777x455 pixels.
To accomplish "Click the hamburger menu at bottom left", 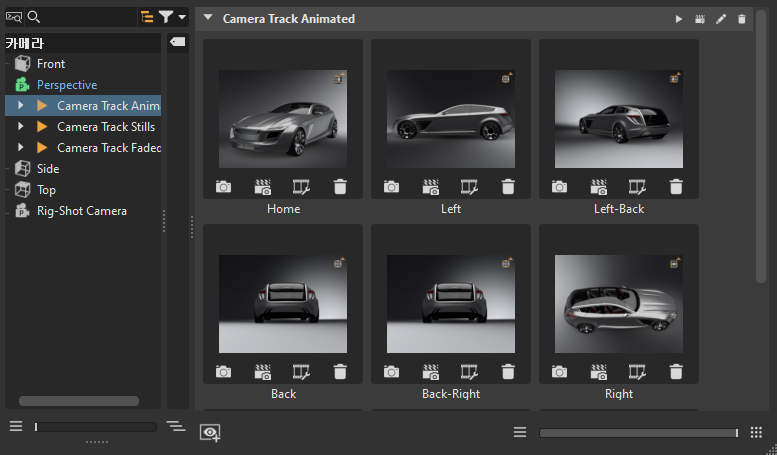I will click(16, 426).
